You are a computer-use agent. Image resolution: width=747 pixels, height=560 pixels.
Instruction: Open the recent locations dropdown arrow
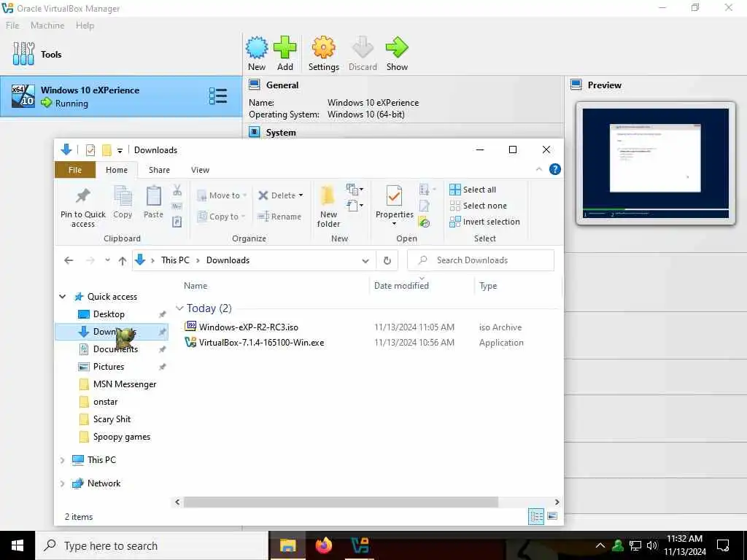point(108,260)
